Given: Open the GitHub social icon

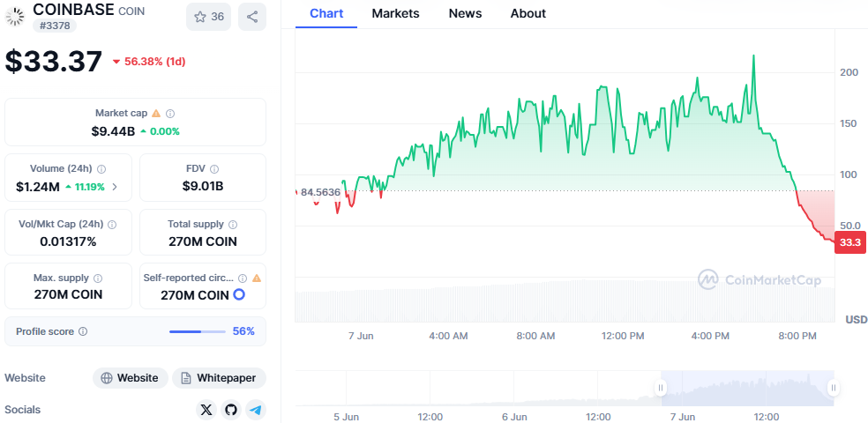Looking at the screenshot, I should (231, 410).
